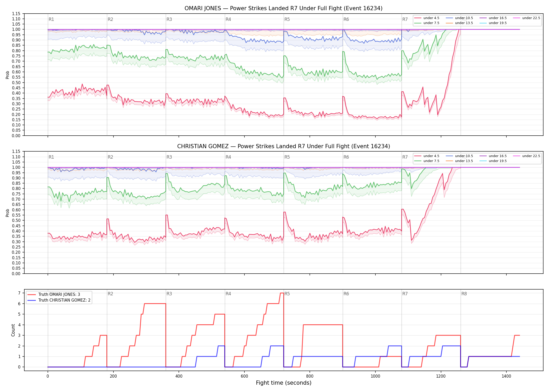
Task: Click x-axis tick label 800
Action: tap(310, 376)
